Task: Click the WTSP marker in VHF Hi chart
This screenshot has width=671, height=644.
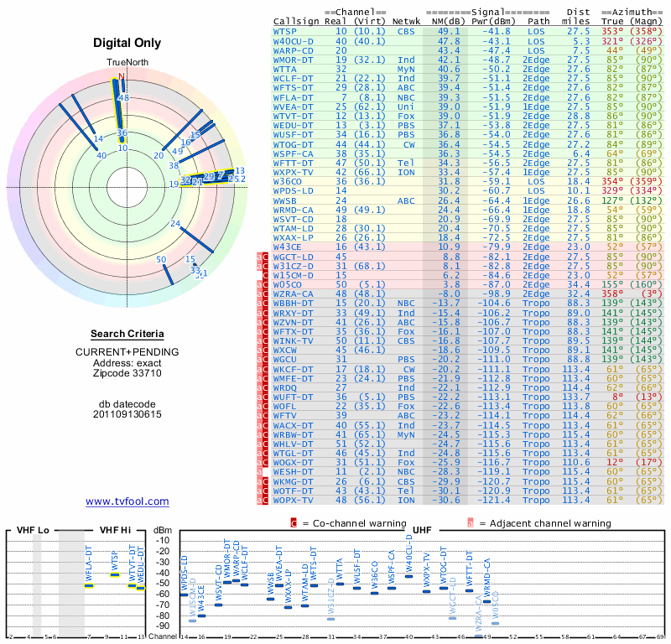Action: point(115,574)
